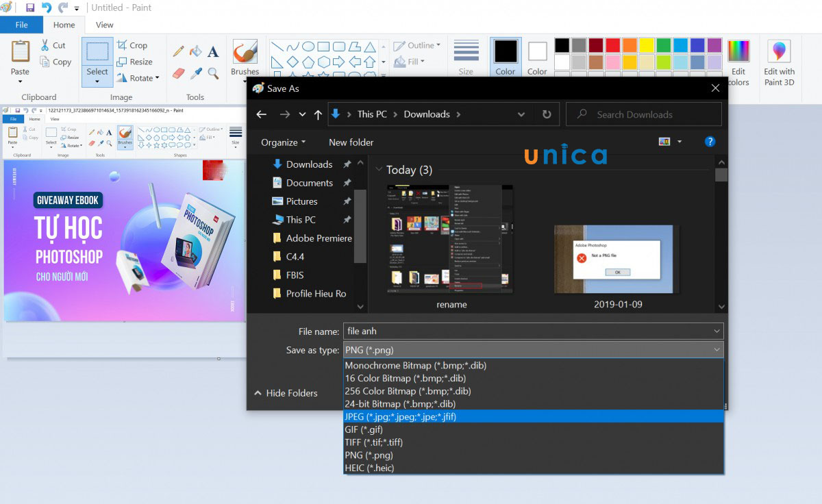Viewport: 822px width, 504px height.
Task: Click the Resize tool
Action: 134,62
